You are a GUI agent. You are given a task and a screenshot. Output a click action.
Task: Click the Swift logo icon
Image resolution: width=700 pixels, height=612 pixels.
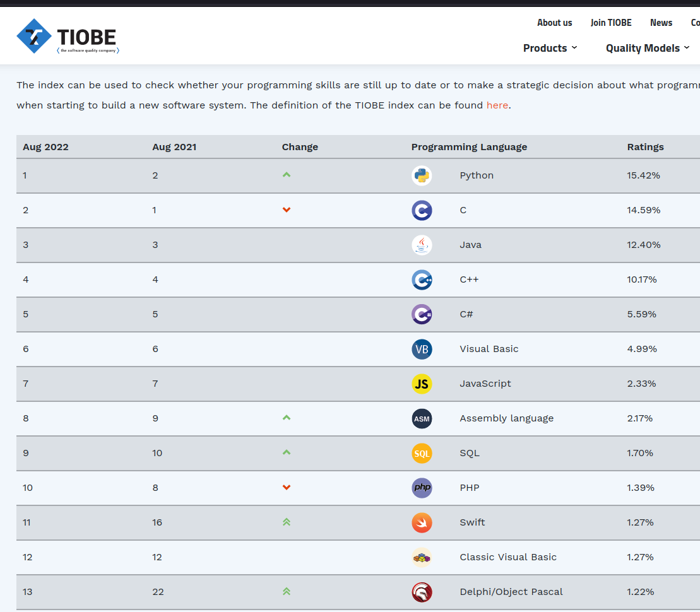[422, 522]
